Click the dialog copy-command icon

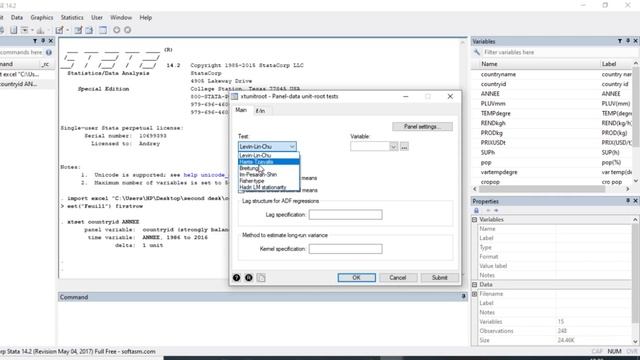coord(261,278)
